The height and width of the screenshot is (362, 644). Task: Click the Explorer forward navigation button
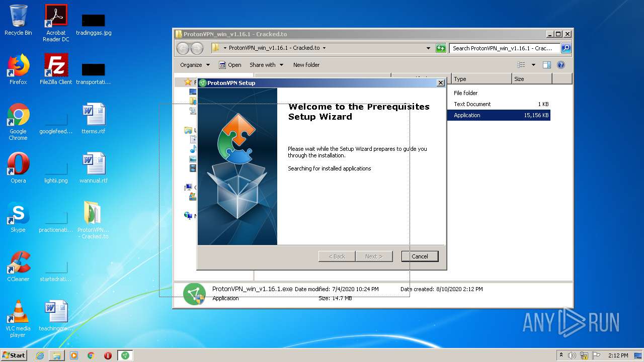[197, 48]
